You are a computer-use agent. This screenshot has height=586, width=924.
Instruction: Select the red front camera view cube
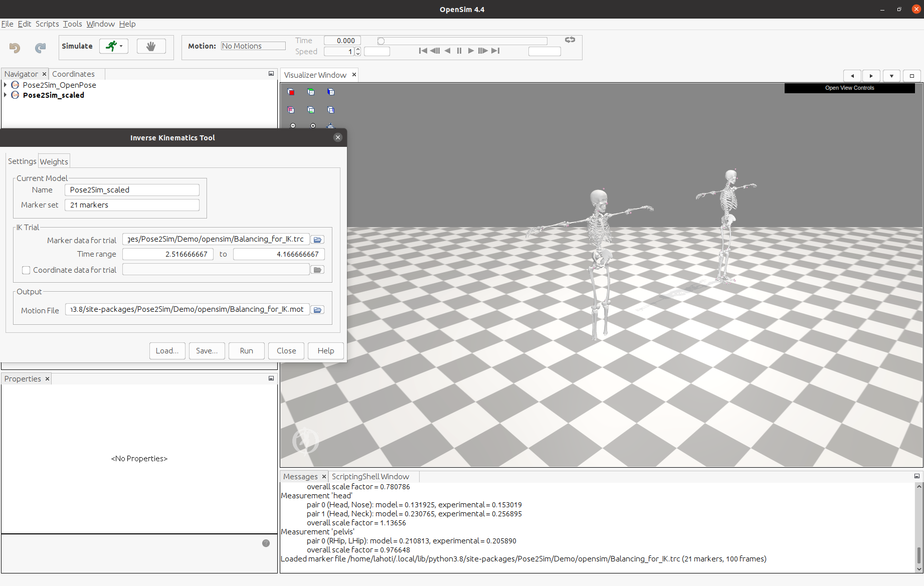click(x=291, y=92)
